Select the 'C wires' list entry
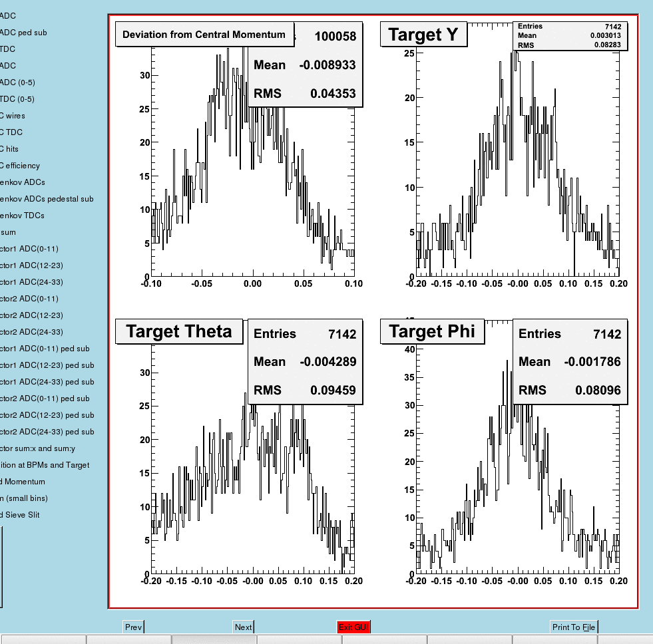 [13, 116]
